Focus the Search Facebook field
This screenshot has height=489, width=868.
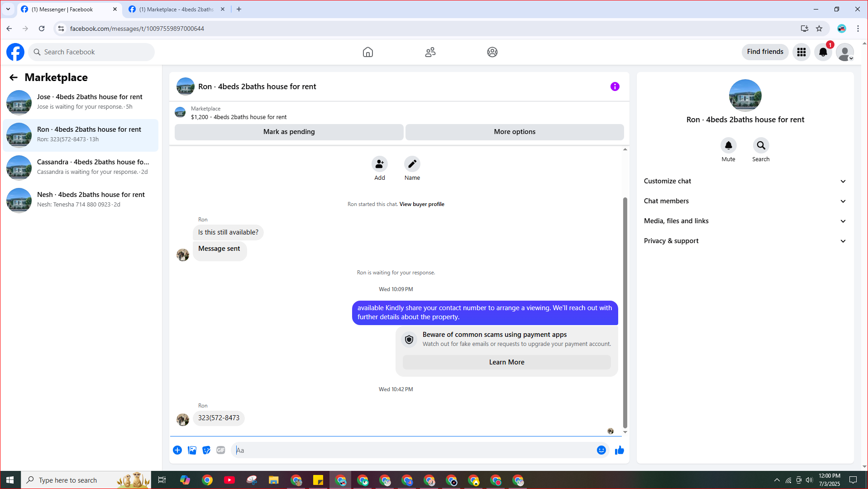click(x=91, y=52)
